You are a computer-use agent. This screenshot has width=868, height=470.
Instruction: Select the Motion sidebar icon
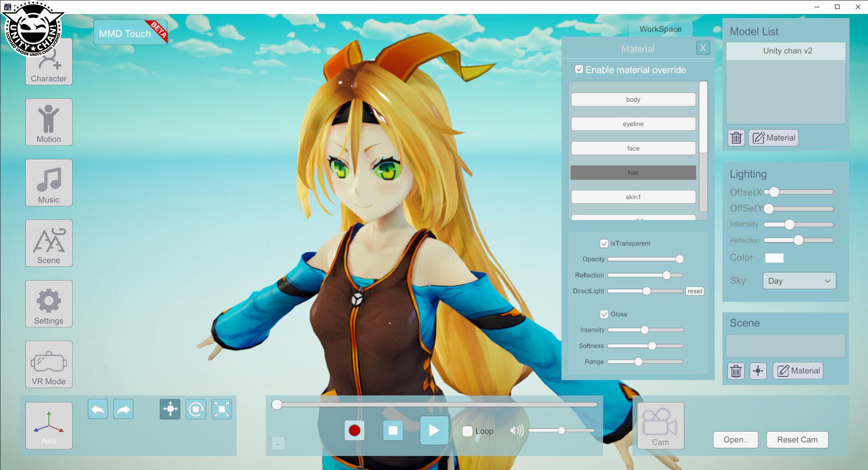click(48, 122)
